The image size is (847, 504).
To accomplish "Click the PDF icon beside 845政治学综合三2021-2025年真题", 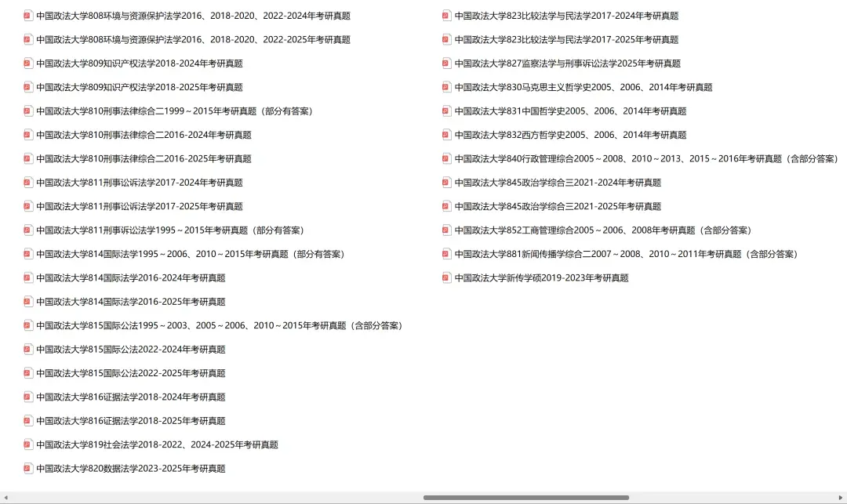I will tap(447, 205).
